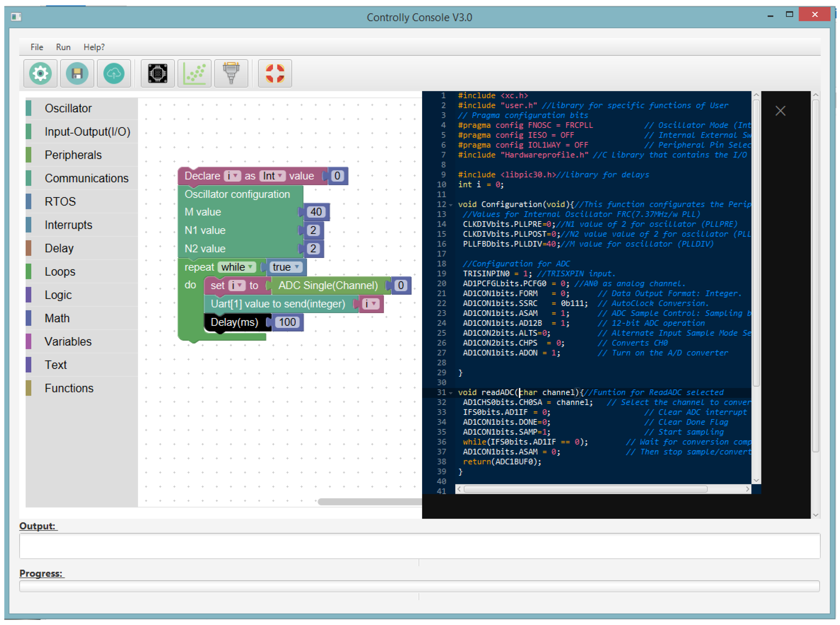
Task: Click the Delay(ms) 100 value field
Action: coord(287,322)
